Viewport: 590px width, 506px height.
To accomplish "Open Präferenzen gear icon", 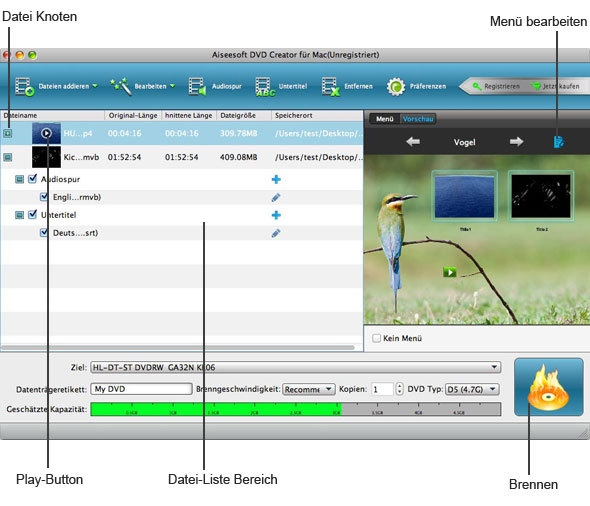I will point(396,87).
